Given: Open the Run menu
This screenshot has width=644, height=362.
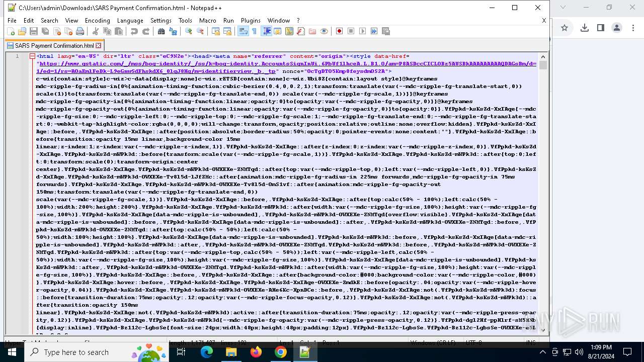Looking at the screenshot, I should (228, 21).
